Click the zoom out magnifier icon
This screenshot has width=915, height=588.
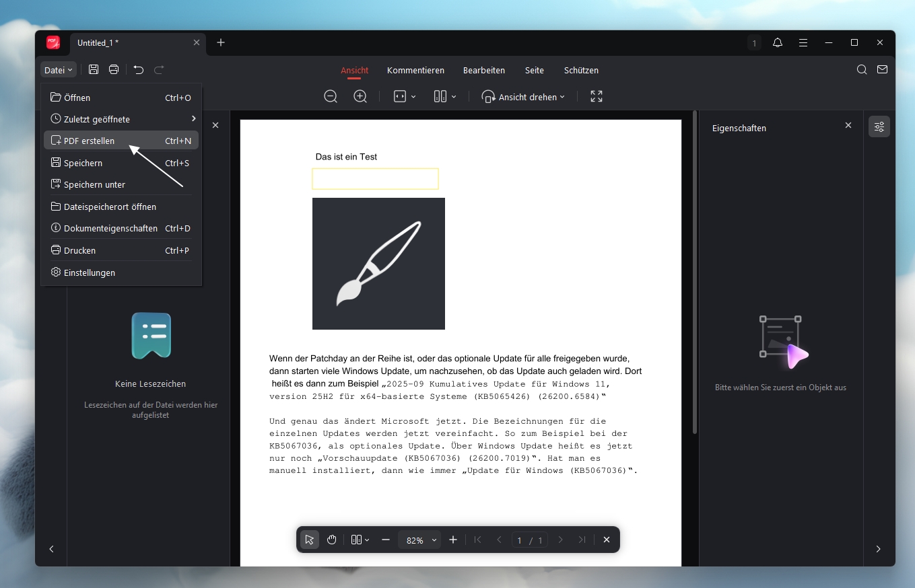point(331,97)
